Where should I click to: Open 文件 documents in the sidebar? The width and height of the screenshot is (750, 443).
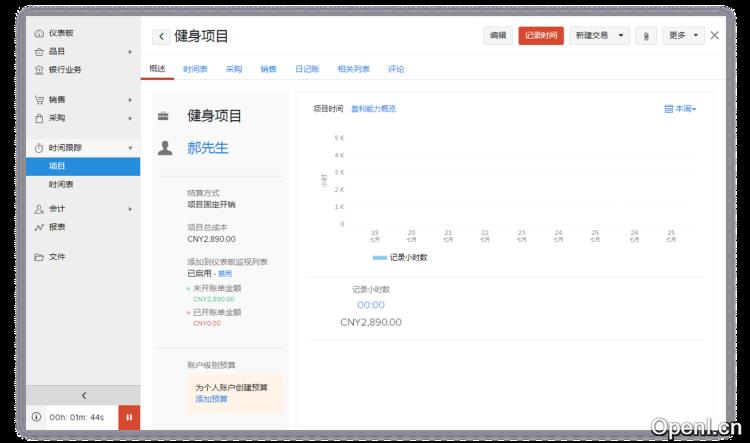tap(57, 257)
